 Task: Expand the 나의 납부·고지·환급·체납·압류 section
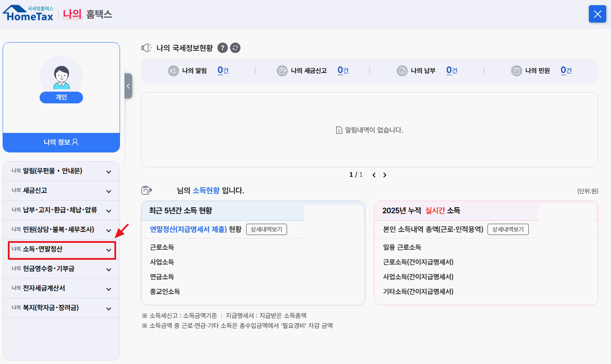(61, 210)
